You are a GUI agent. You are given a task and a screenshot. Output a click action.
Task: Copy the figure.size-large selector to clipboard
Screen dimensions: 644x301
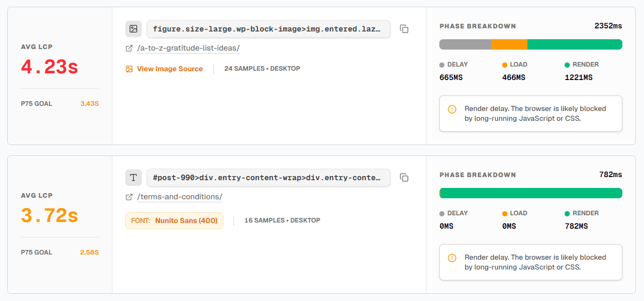tap(404, 29)
